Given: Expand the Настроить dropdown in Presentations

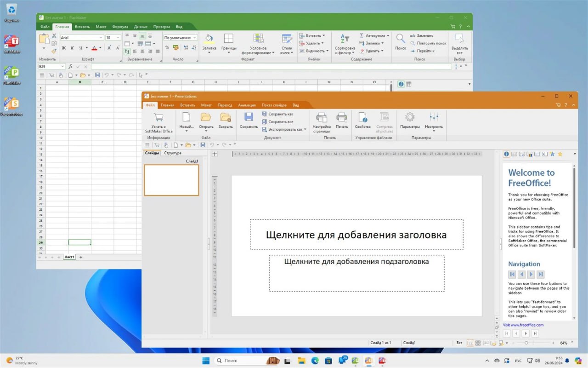Looking at the screenshot, I should pyautogui.click(x=434, y=131).
